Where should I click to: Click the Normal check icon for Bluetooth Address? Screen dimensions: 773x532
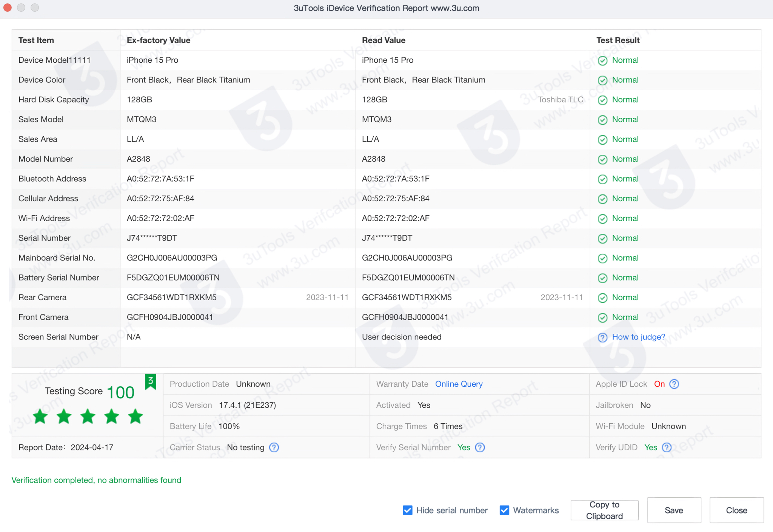pyautogui.click(x=602, y=179)
